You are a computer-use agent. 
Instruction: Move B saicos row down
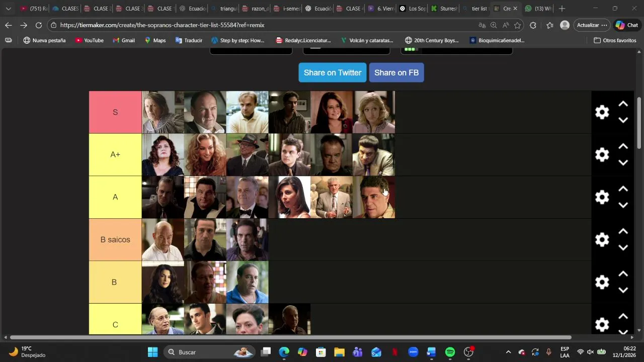tap(623, 247)
